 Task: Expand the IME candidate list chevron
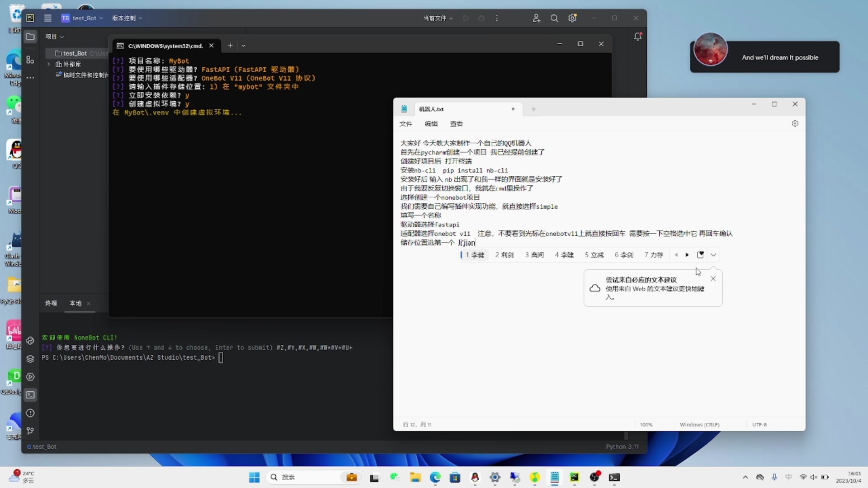tap(713, 255)
